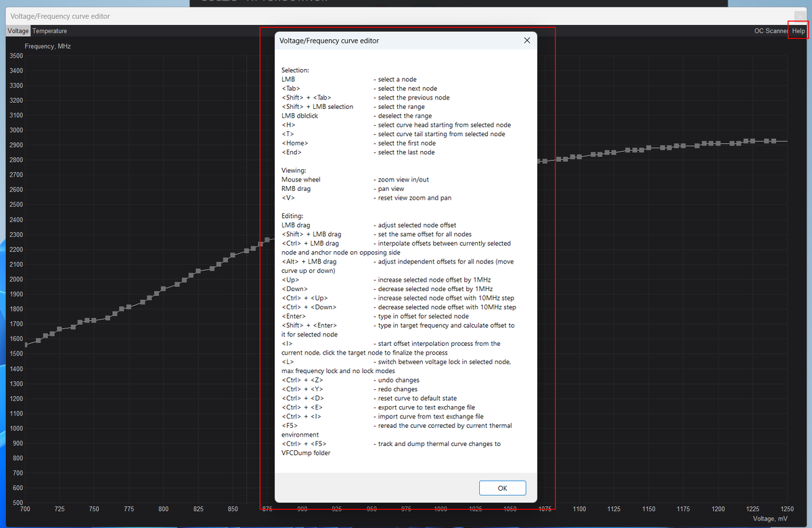
Task: Click the 1250 value on voltage axis
Action: (x=788, y=509)
